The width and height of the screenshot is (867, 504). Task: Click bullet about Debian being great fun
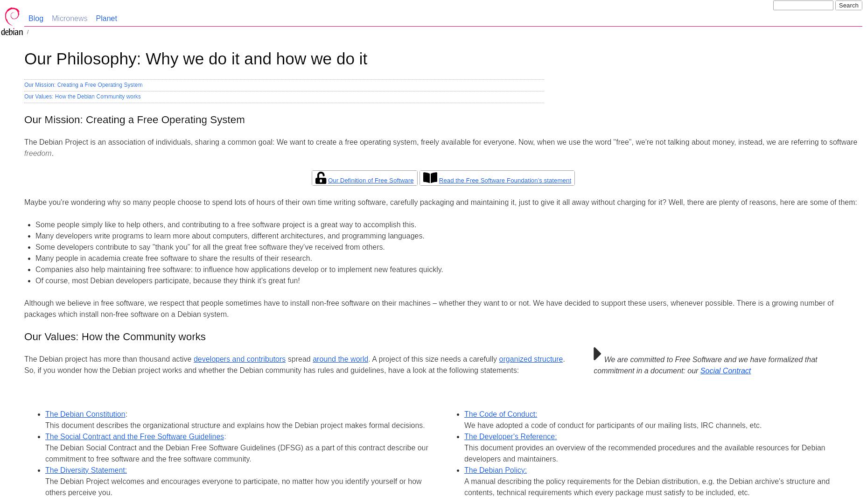coord(168,281)
